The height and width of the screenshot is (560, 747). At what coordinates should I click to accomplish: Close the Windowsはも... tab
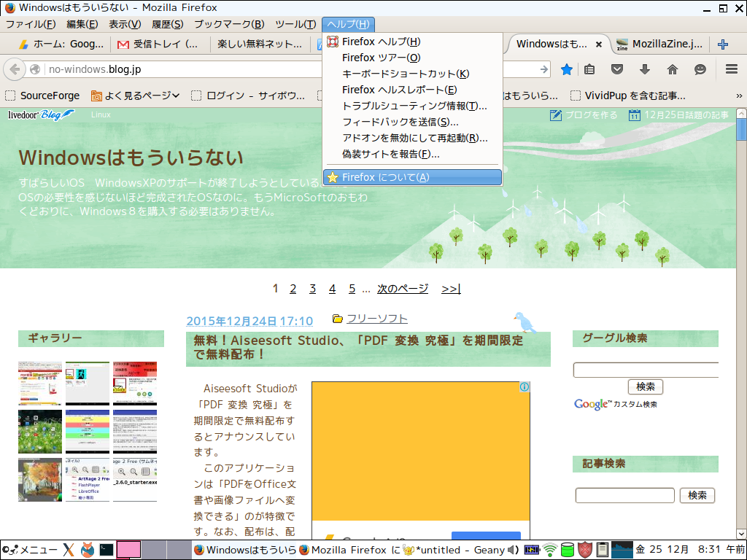599,44
